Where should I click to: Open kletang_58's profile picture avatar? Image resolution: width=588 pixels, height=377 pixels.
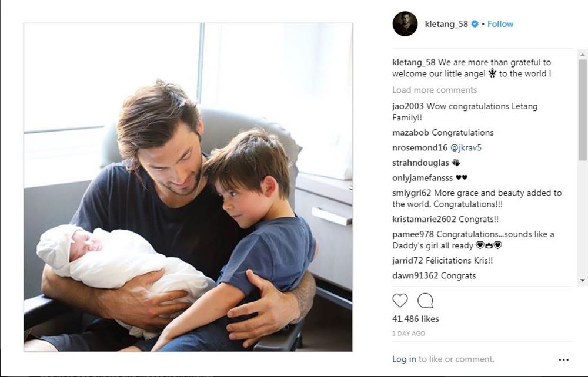tap(405, 24)
